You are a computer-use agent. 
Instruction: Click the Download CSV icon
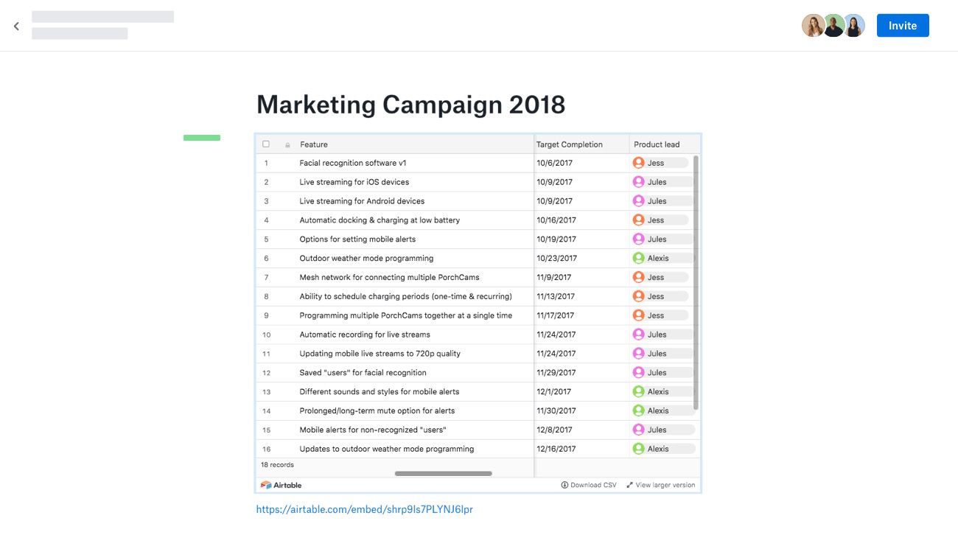coord(564,485)
